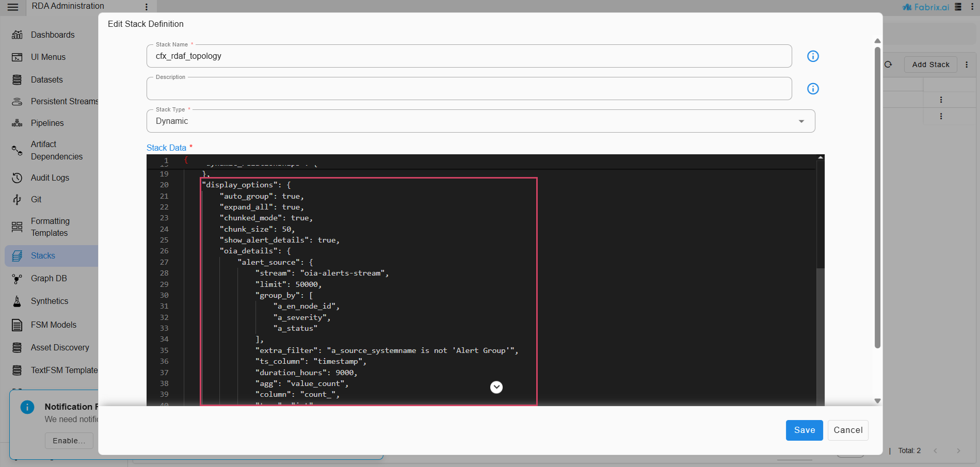Click the "chunk_size": 50 line
980x467 pixels.
click(x=257, y=229)
